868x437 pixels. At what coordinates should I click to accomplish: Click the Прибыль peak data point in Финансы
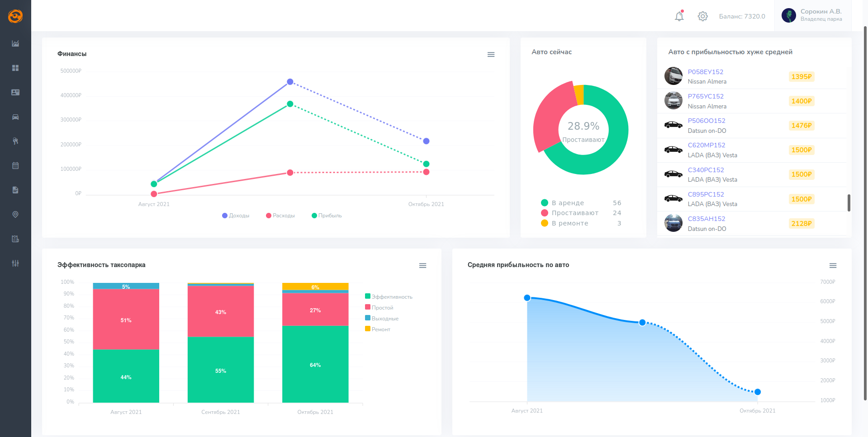(x=290, y=104)
